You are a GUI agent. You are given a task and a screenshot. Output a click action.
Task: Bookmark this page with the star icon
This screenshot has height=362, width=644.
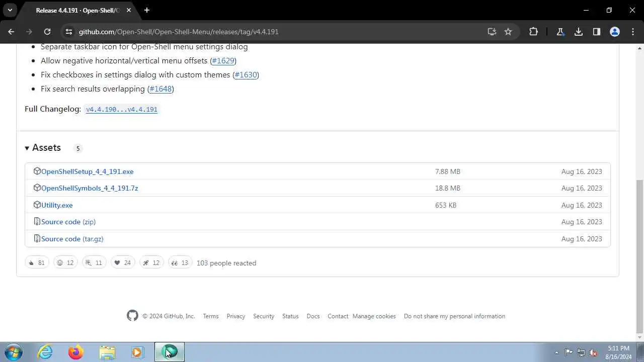pyautogui.click(x=508, y=32)
